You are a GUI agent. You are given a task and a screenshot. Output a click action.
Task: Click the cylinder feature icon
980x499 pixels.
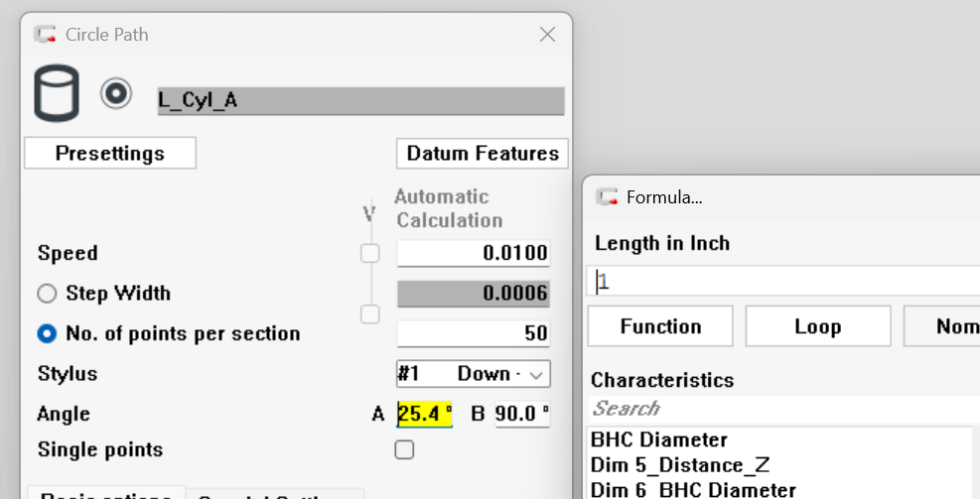coord(57,93)
